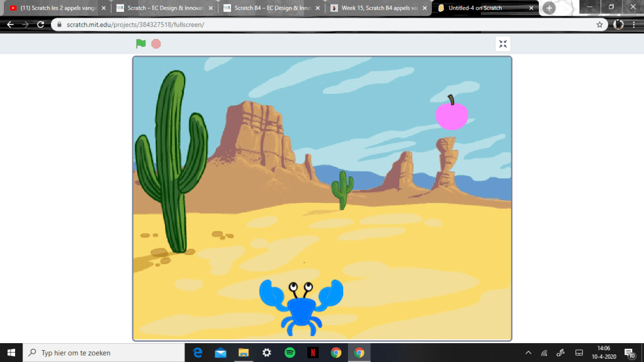Viewport: 644px width, 362px height.
Task: Open Spotify from the taskbar
Action: pyautogui.click(x=290, y=353)
